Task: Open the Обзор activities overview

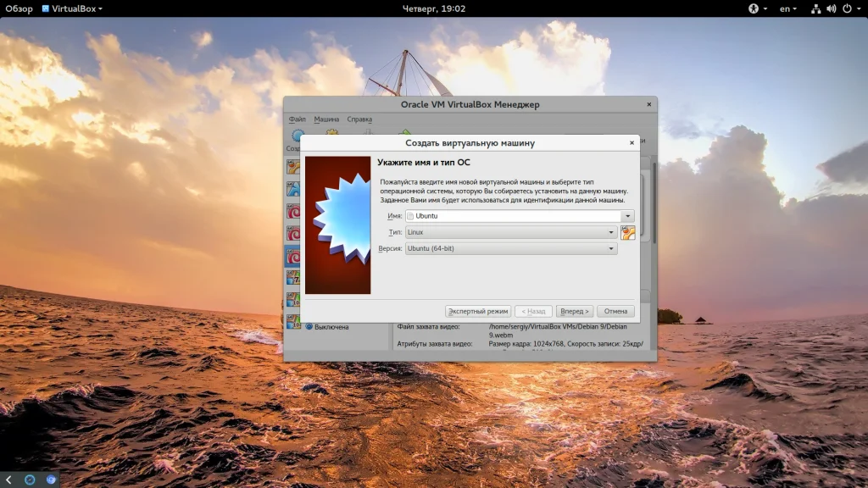Action: [19, 8]
